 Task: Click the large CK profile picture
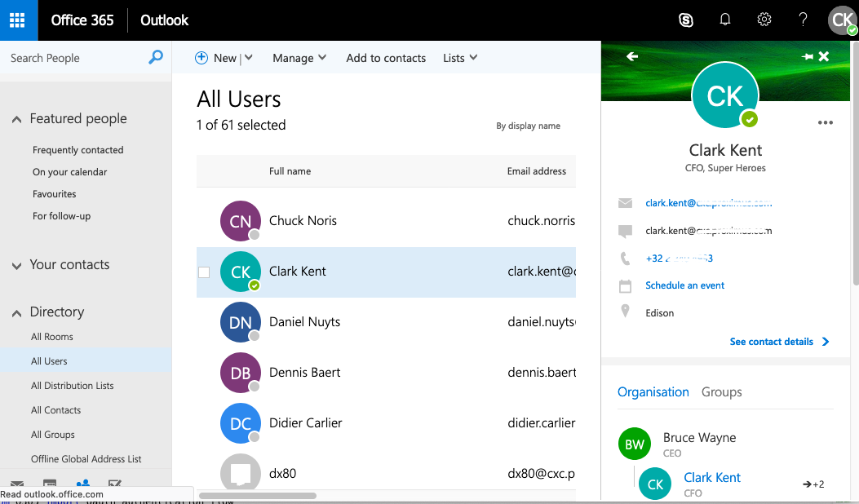(725, 95)
